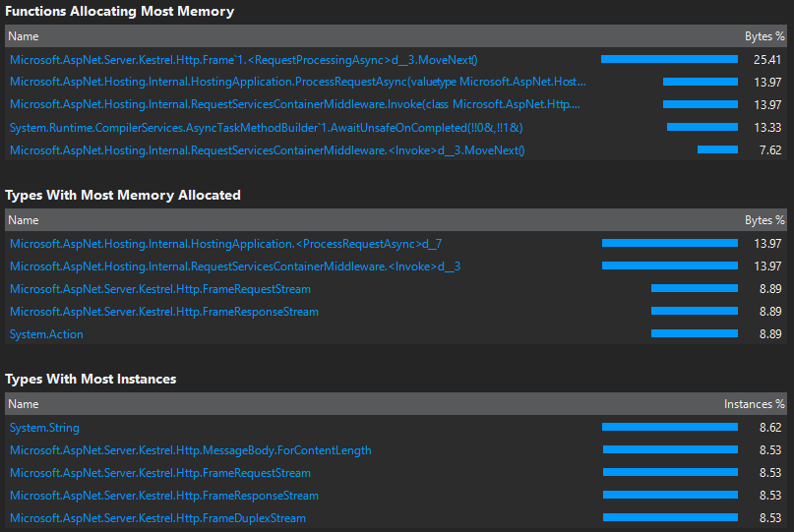Select the System.String type link
This screenshot has height=532, width=794.
[44, 428]
